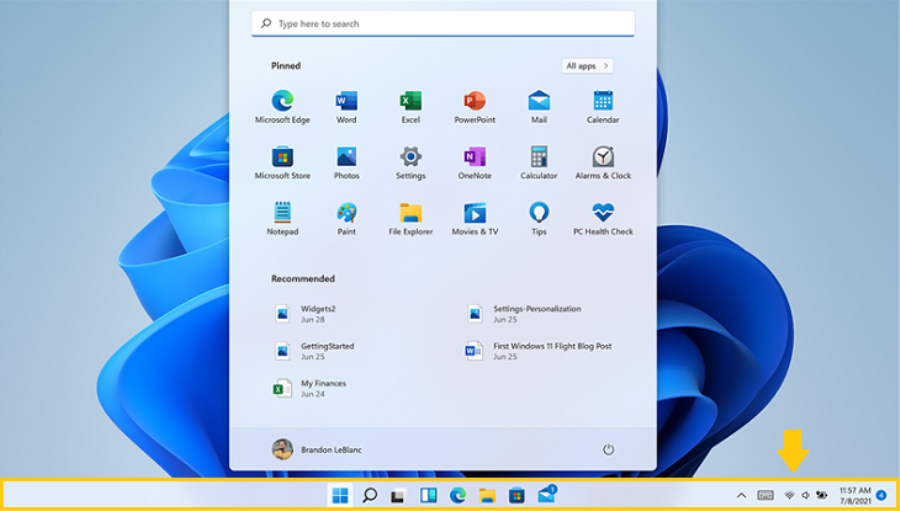Screen dimensions: 900x511
Task: Open recommended file GettingStarted
Action: tap(314, 351)
